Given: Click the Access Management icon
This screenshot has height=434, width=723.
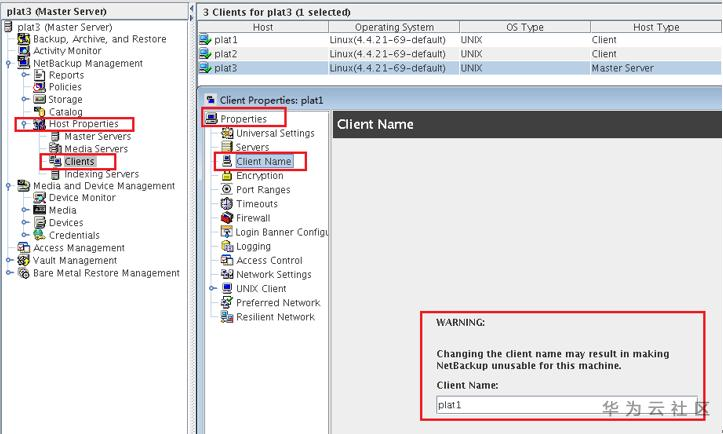Looking at the screenshot, I should coord(24,248).
